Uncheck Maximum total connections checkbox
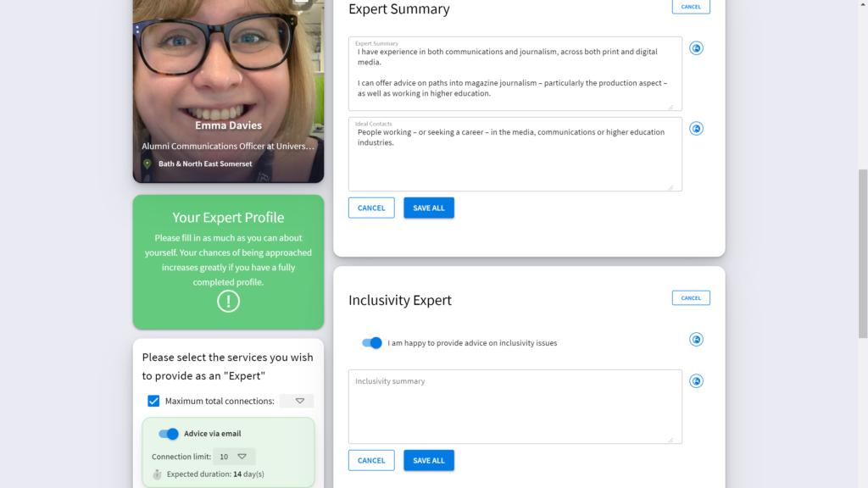868x488 pixels. [x=153, y=401]
